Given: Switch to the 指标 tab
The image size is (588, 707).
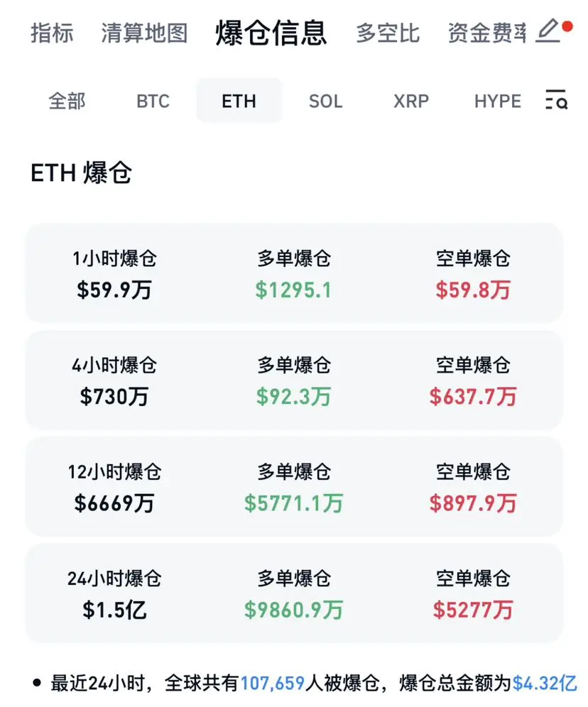Looking at the screenshot, I should click(52, 33).
